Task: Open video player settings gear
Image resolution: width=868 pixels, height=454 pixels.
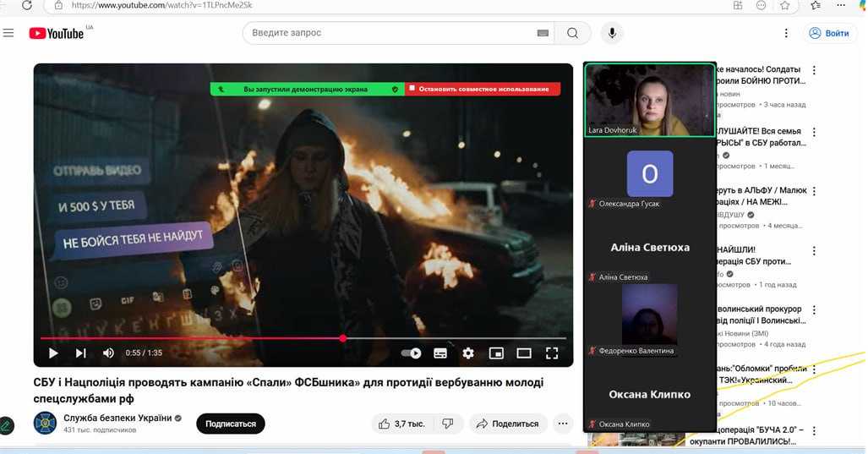Action: (468, 353)
